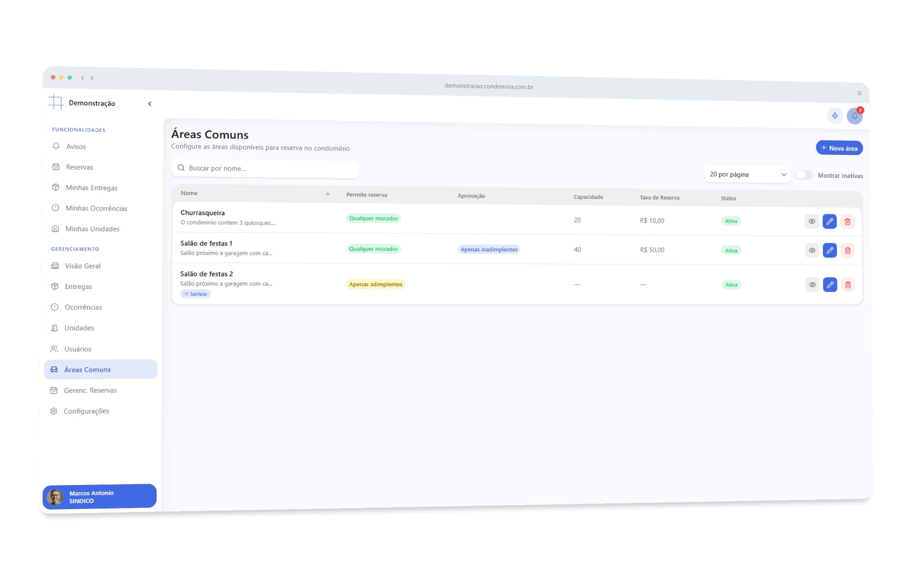Open the browser hamburger menu icon
Screen dimensions: 924x578
pyautogui.click(x=859, y=93)
